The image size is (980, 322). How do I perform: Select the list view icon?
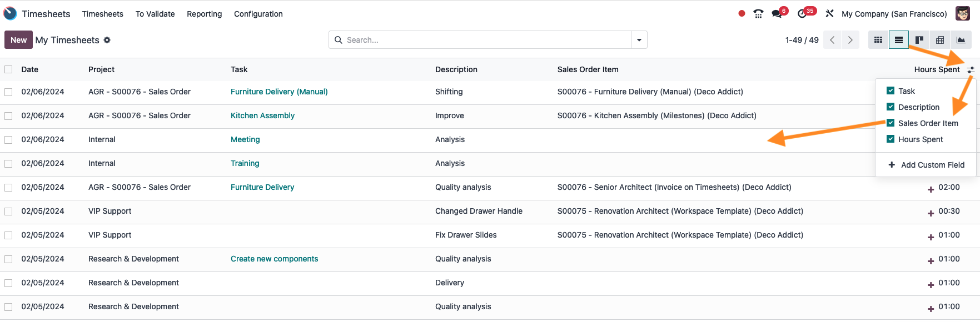click(x=899, y=40)
